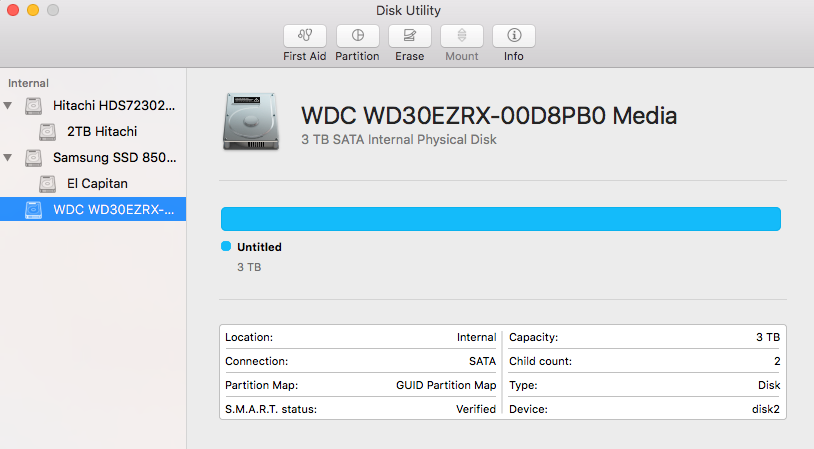Screen dimensions: 814x449
Task: Click the Type value Disk
Action: tap(769, 385)
